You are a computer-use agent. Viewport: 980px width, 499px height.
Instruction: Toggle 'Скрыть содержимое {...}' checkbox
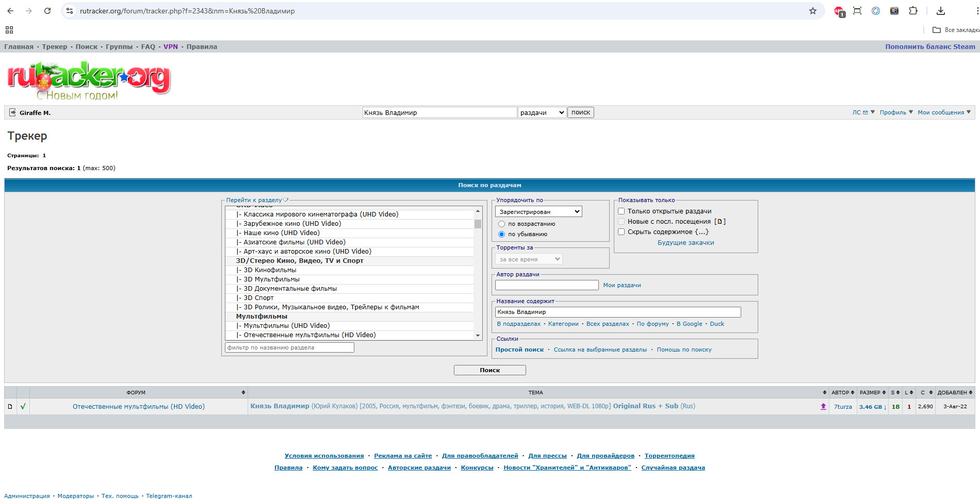click(622, 232)
